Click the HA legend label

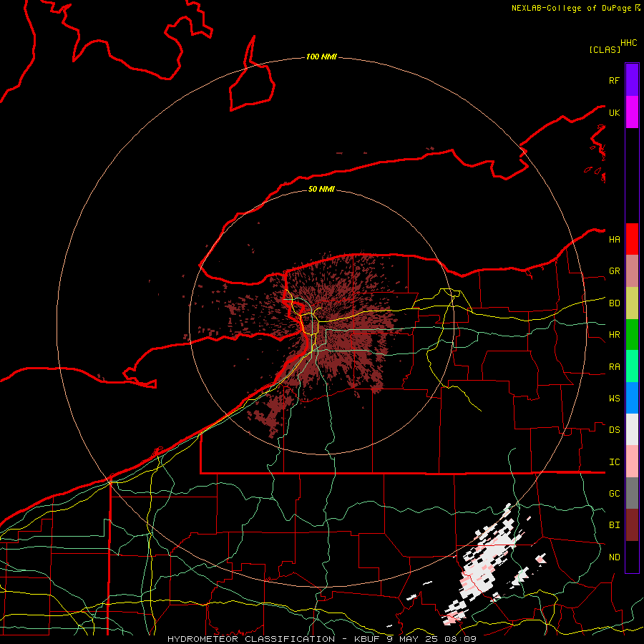[x=615, y=240]
